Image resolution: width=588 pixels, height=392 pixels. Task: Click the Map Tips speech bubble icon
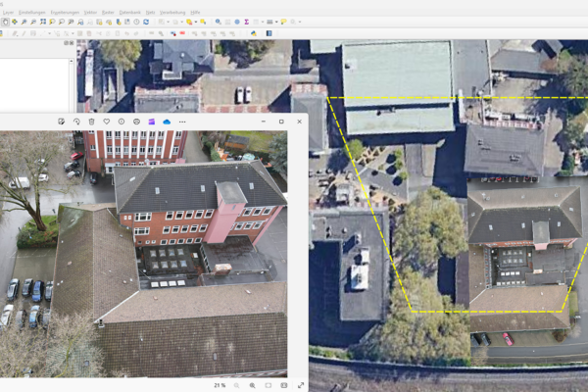pos(283,22)
